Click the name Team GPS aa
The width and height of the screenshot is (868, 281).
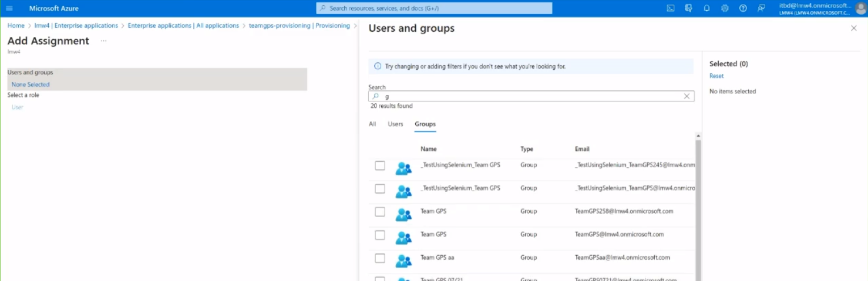point(438,258)
